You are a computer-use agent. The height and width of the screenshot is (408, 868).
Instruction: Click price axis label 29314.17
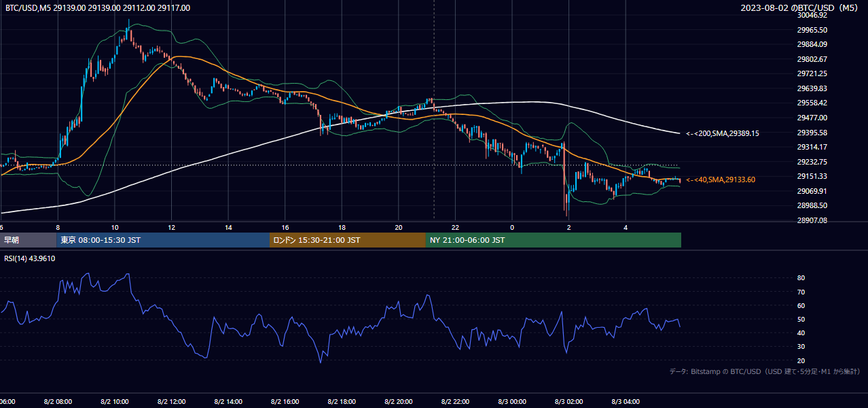pyautogui.click(x=812, y=147)
